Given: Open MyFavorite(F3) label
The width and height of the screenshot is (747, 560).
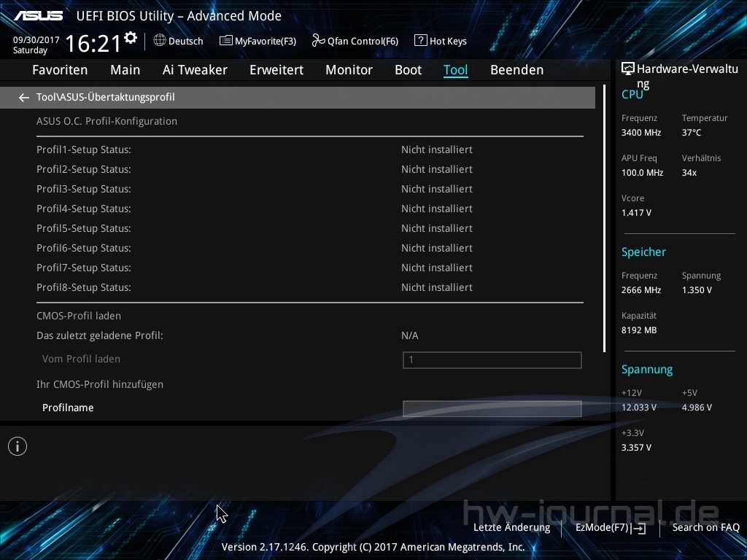Looking at the screenshot, I should pyautogui.click(x=266, y=41).
